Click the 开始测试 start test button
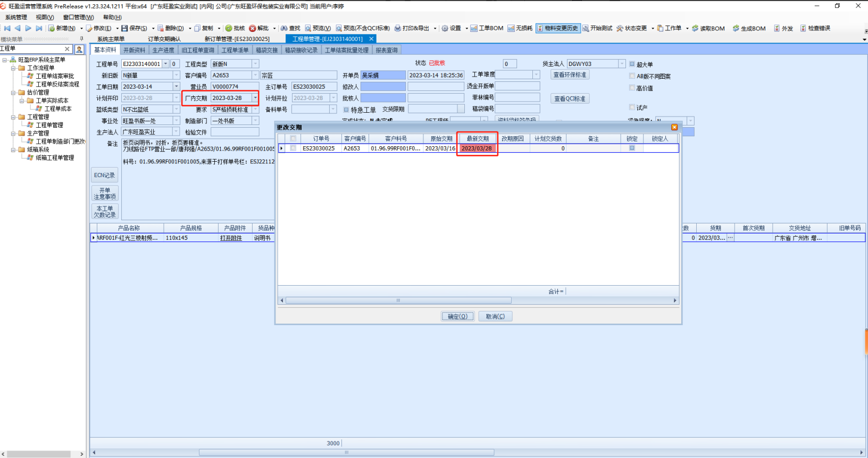 point(597,28)
